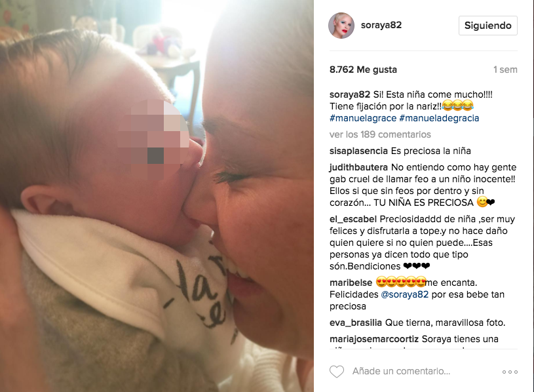
Task: Open mariajosemarcoortiz commenter profile
Action: tap(374, 339)
